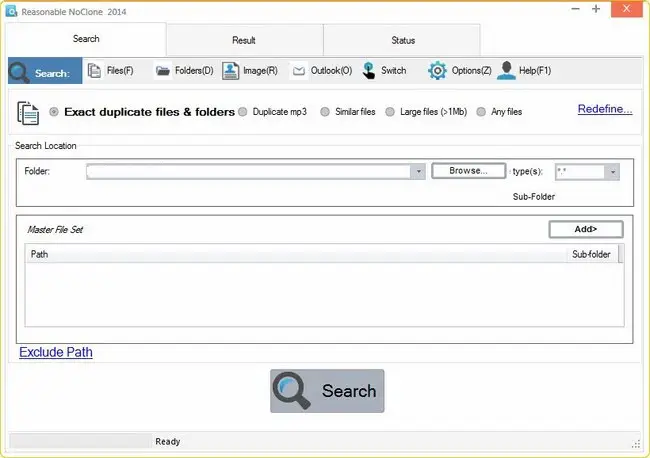650x458 pixels.
Task: Click the Outlook(O) envelope icon
Action: (298, 71)
